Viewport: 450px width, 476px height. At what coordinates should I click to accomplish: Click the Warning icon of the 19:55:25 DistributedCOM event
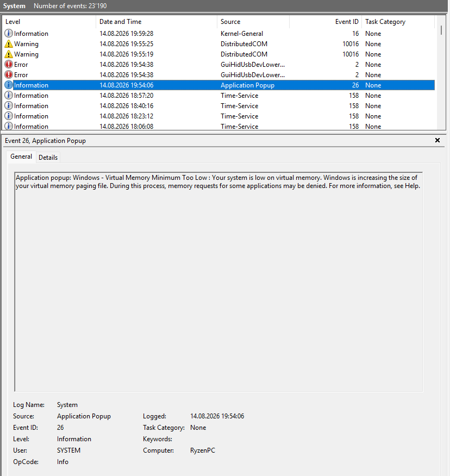click(x=9, y=43)
